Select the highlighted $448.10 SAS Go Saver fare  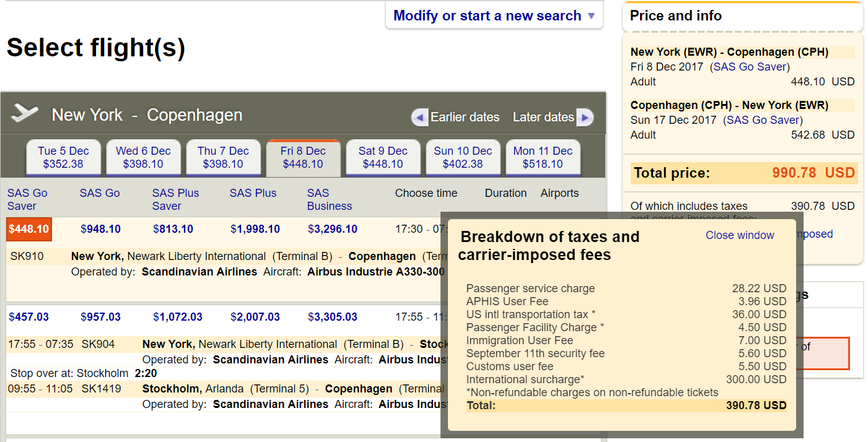(x=29, y=229)
